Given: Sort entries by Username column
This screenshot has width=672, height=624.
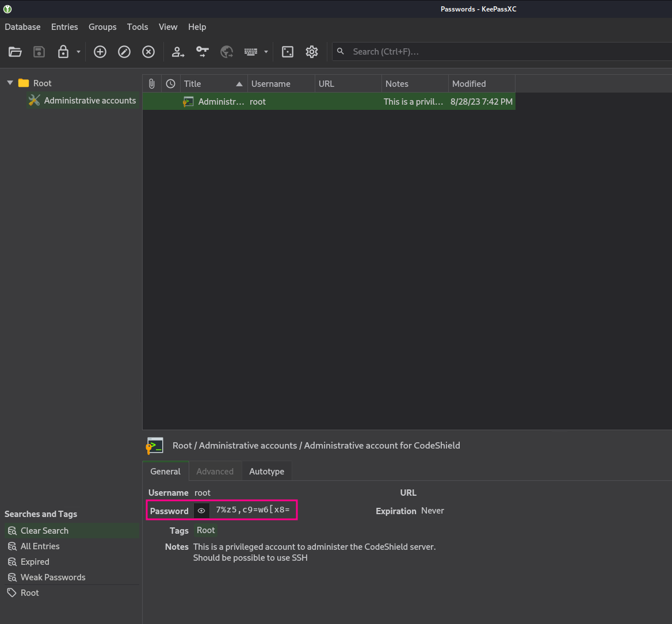Looking at the screenshot, I should (281, 83).
